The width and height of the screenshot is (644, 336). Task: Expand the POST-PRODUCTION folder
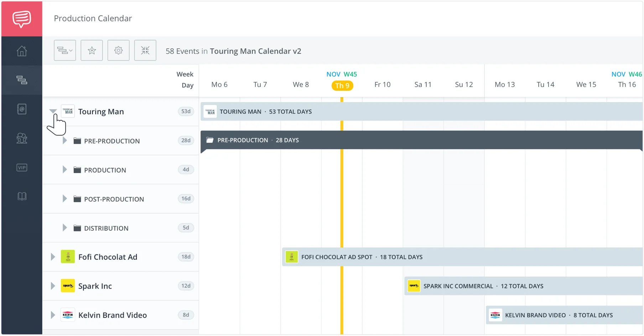coord(64,199)
